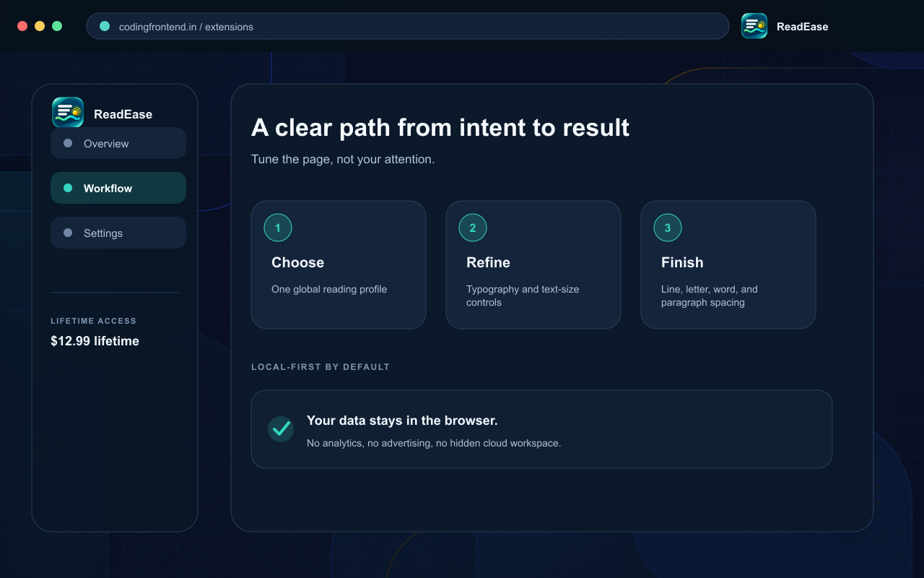Click the grey dot beside Settings
Viewport: 924px width, 578px height.
point(68,233)
